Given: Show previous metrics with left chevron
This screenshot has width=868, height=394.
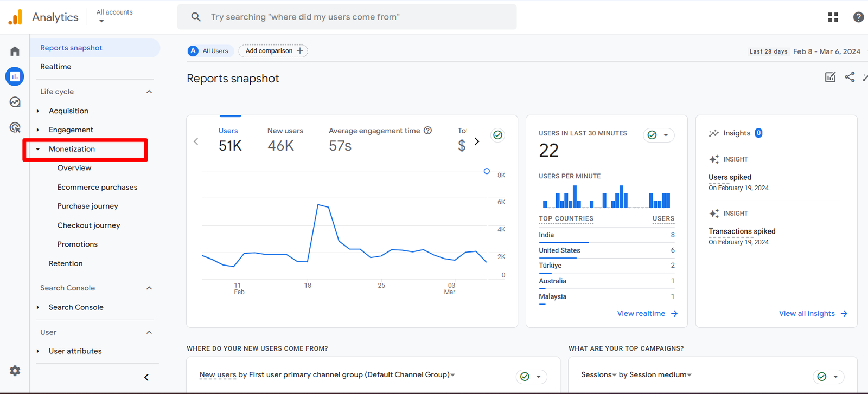Looking at the screenshot, I should point(196,141).
